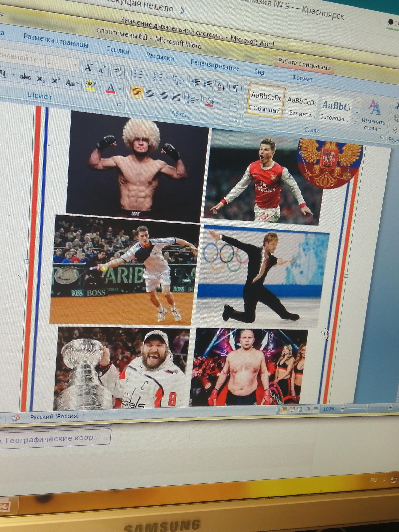Click the shading paint bucket icon
The height and width of the screenshot is (532, 399).
209,102
